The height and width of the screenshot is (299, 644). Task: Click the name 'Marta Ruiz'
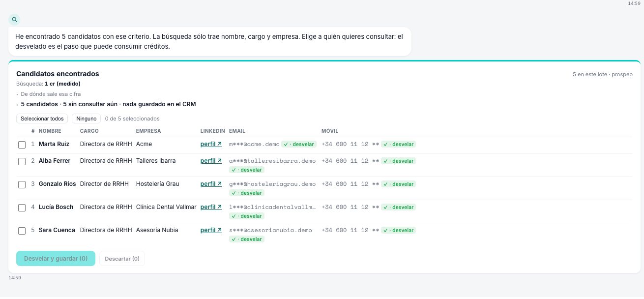54,144
